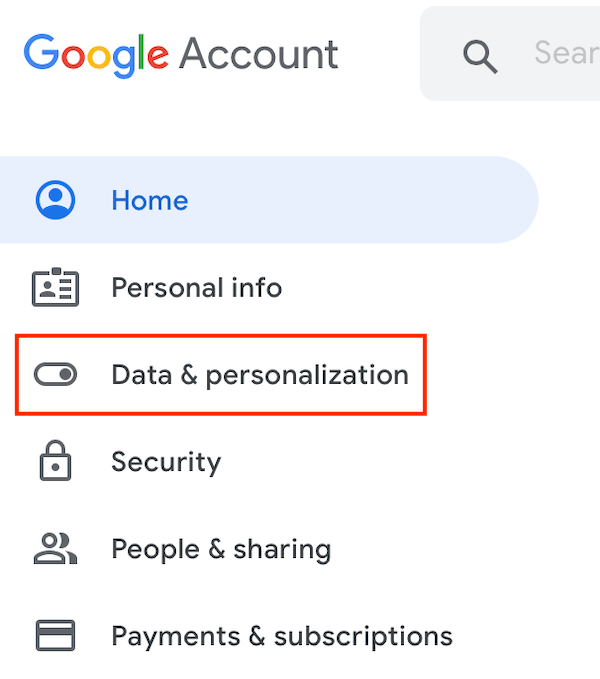Click the word "personalization" in sidebar
The image size is (600, 679).
click(307, 376)
